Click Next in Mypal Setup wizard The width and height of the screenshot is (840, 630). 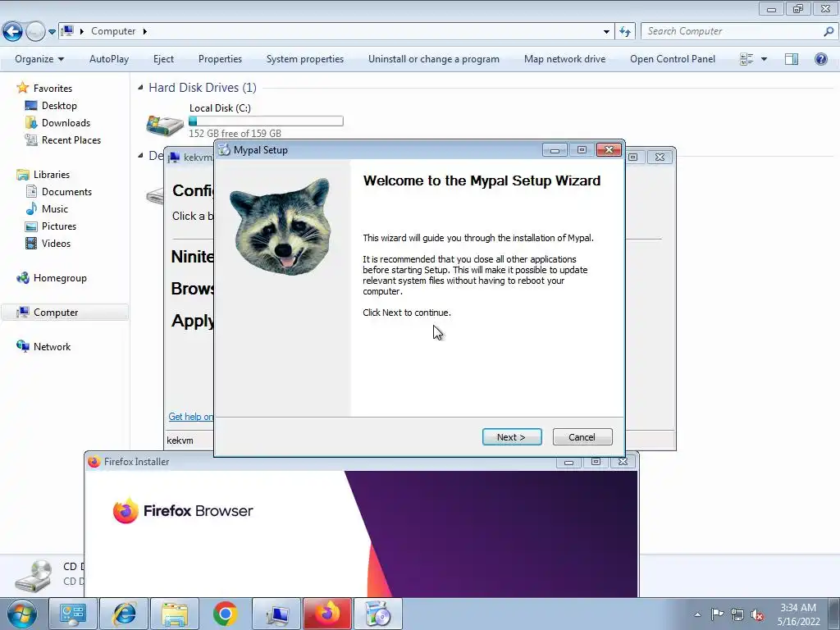pos(512,437)
